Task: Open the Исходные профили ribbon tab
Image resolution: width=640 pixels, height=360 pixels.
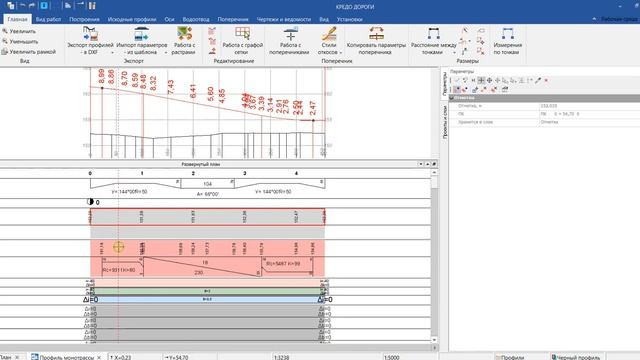Action: click(132, 19)
